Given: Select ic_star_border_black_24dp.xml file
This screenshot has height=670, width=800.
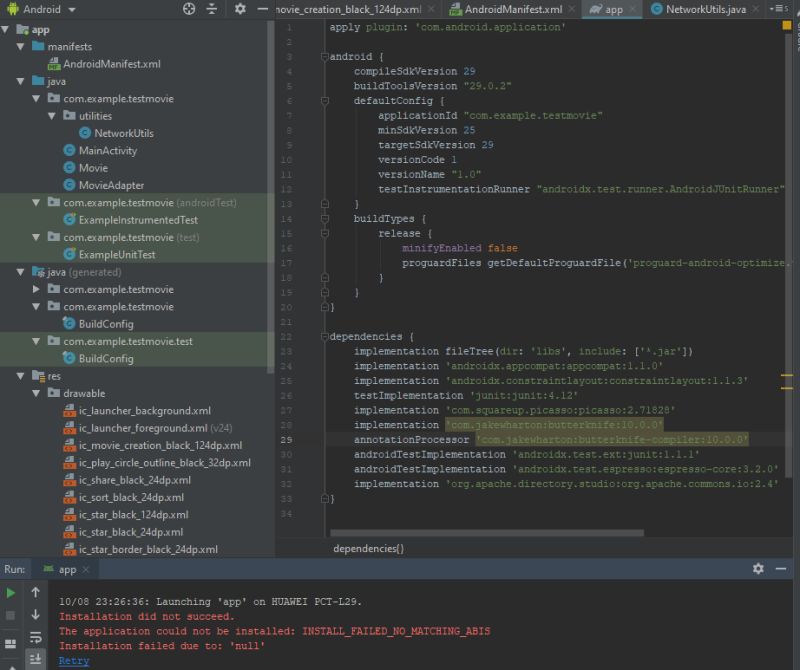Looking at the screenshot, I should [x=141, y=550].
